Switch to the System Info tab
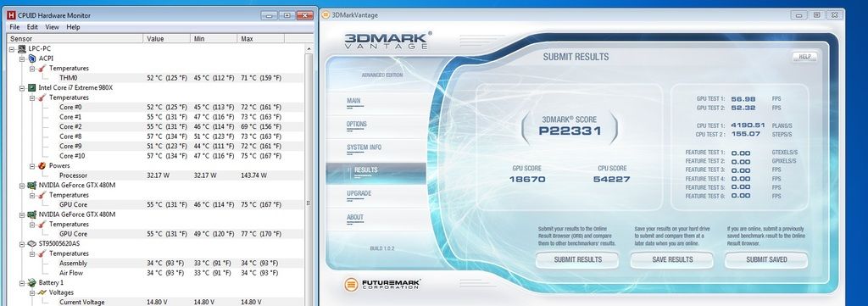 tap(364, 147)
